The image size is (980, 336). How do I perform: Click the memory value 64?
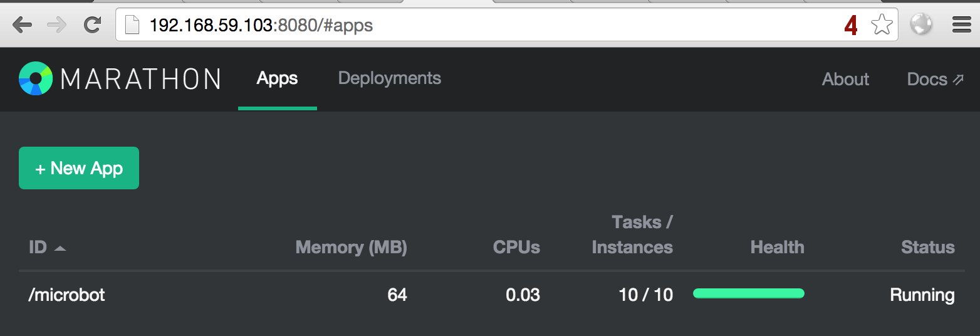tap(397, 295)
